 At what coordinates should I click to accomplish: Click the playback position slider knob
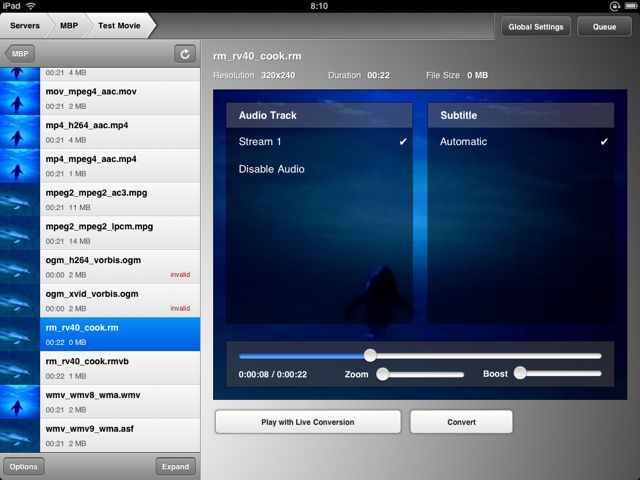pyautogui.click(x=370, y=355)
